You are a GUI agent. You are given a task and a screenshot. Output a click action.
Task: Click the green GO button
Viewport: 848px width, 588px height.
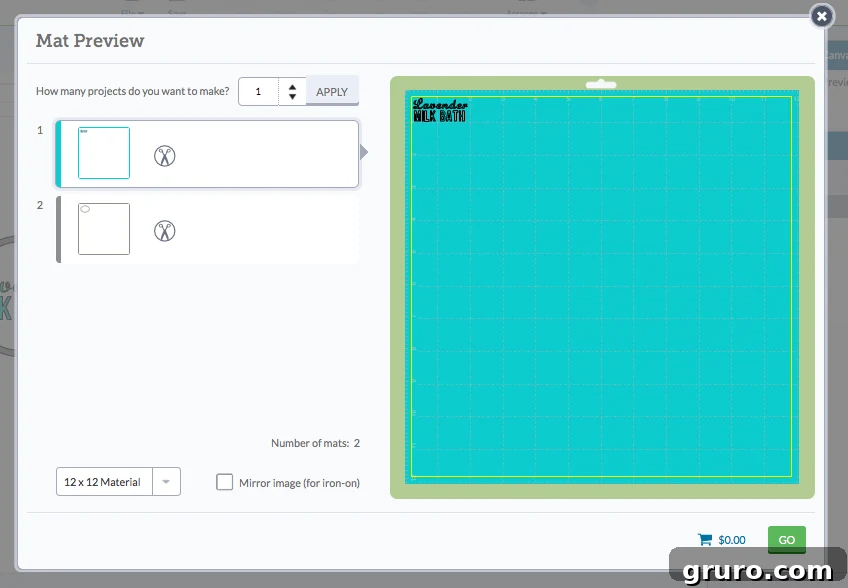[x=786, y=539]
